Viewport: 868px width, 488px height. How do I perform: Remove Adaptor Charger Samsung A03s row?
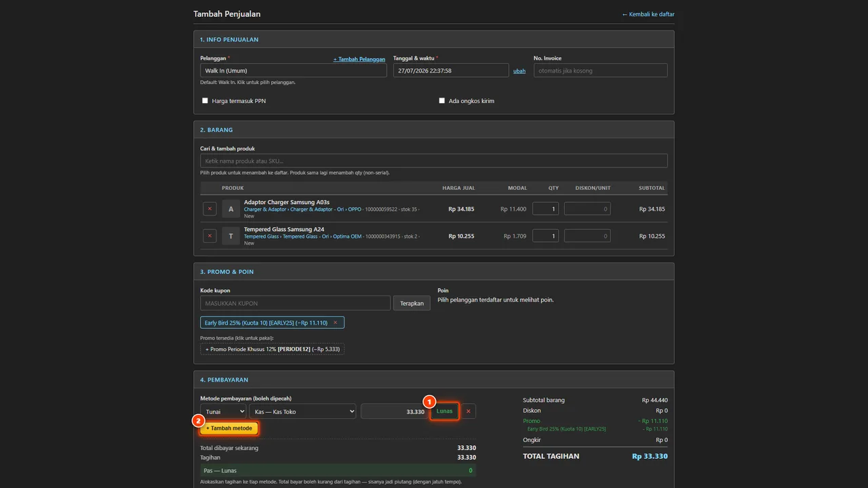pos(210,209)
